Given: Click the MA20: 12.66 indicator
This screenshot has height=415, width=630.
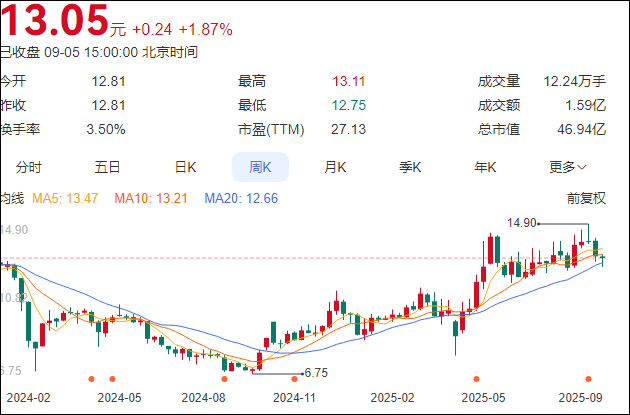Looking at the screenshot, I should tap(241, 198).
